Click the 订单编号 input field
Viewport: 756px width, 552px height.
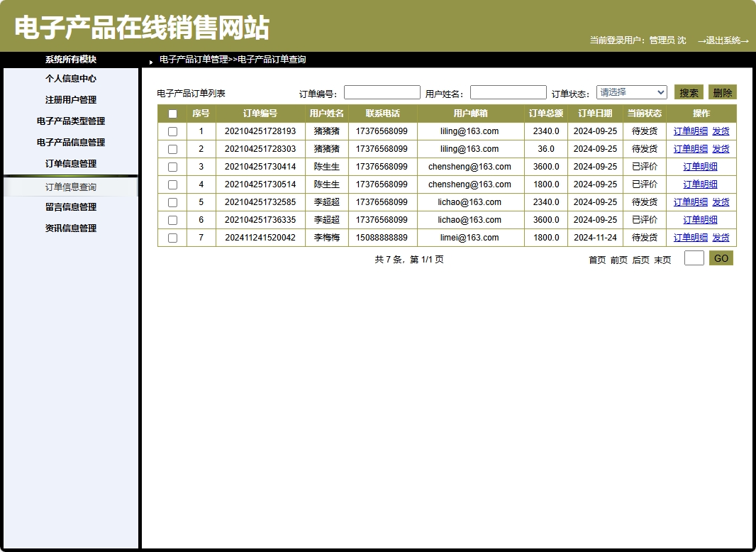click(x=382, y=92)
